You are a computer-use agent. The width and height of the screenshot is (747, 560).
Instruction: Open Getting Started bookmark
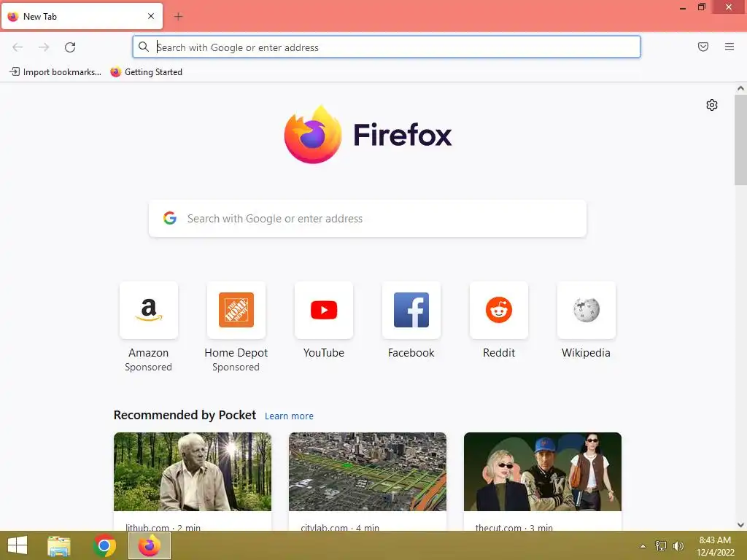(146, 72)
